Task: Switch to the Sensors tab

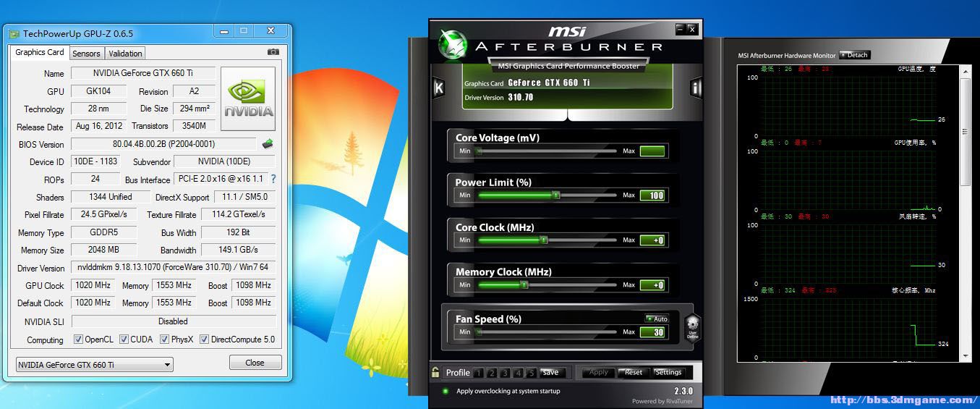Action: pyautogui.click(x=86, y=54)
